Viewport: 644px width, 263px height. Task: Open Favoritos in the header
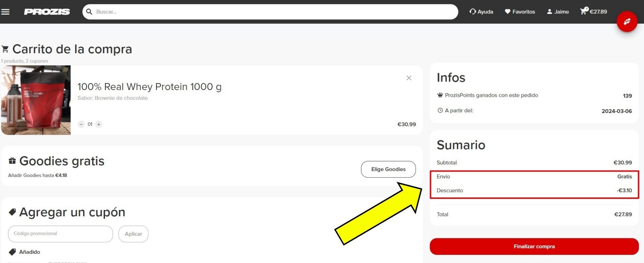click(520, 12)
